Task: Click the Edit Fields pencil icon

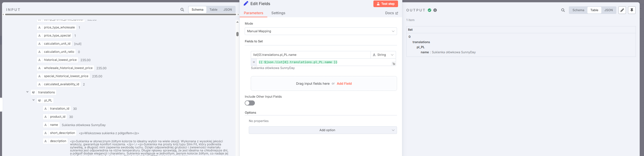Action: (x=246, y=4)
